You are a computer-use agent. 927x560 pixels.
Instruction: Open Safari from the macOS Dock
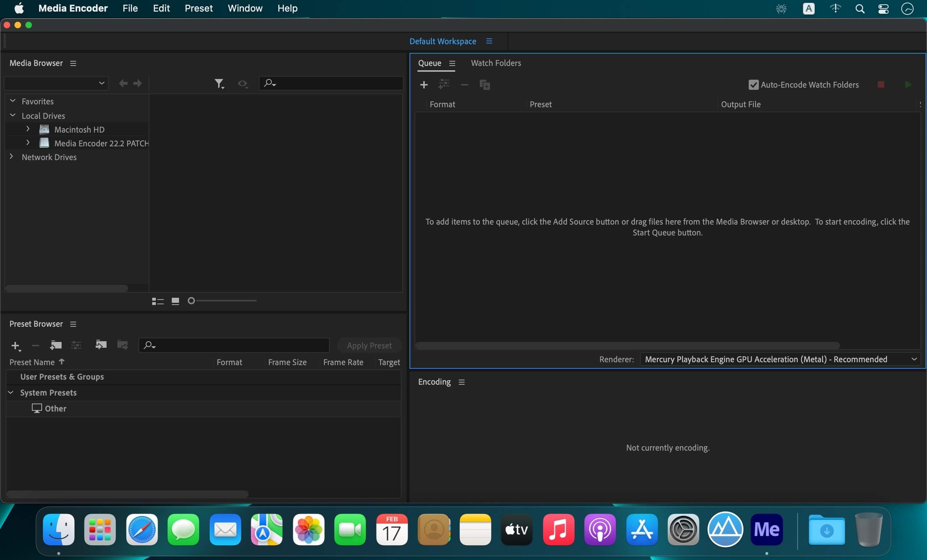tap(142, 529)
